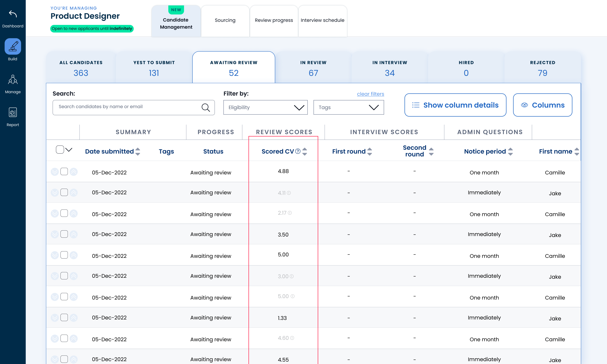Click move-down icon on first candidate row
The width and height of the screenshot is (607, 364).
pyautogui.click(x=55, y=172)
